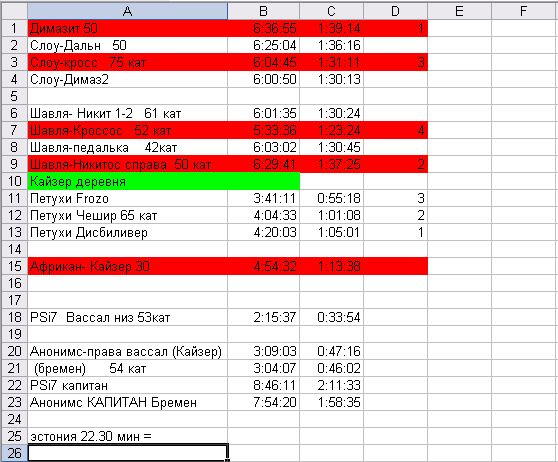
Task: Click time value 1:13:38
Action: pos(339,266)
